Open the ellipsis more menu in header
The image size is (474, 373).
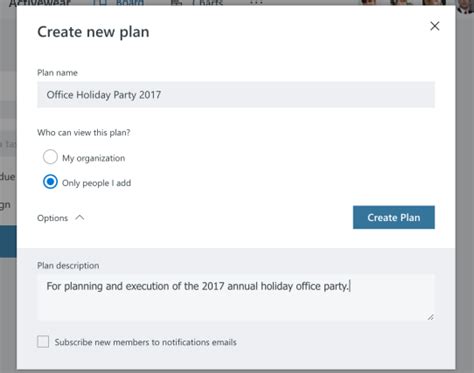pyautogui.click(x=256, y=2)
